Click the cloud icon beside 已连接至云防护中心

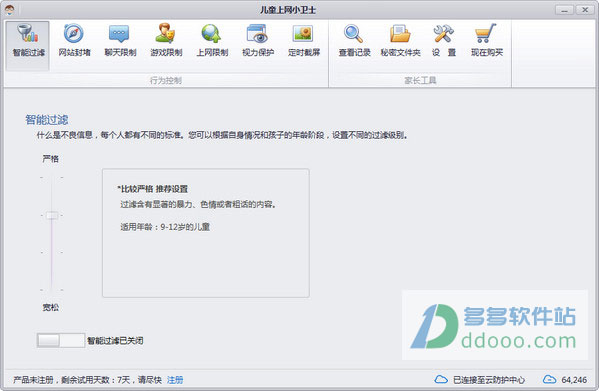(441, 380)
